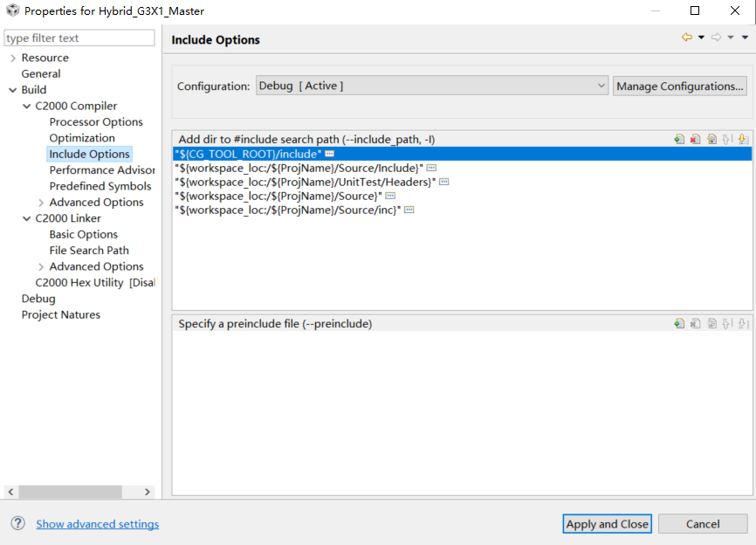The width and height of the screenshot is (756, 545).
Task: Open the view menu dropdown arrow
Action: pos(745,38)
